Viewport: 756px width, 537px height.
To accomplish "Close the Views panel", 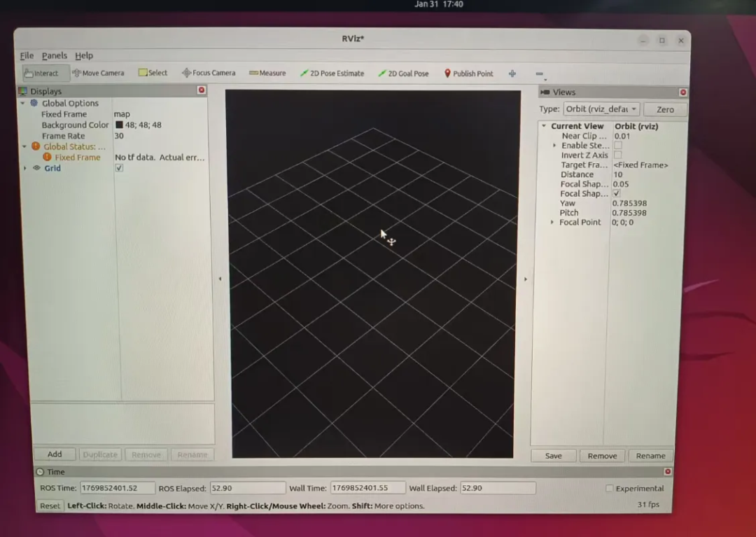I will (682, 92).
